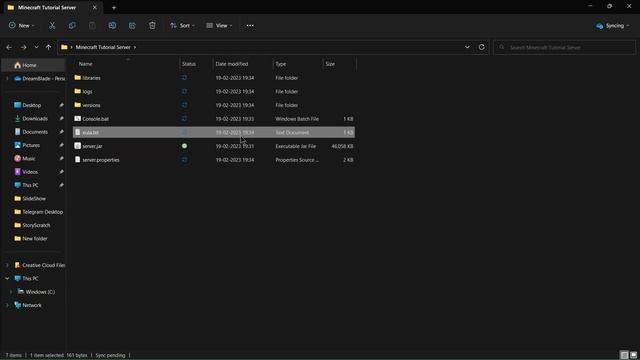The height and width of the screenshot is (360, 640).
Task: Open Home in the navigation pane
Action: tap(33, 65)
